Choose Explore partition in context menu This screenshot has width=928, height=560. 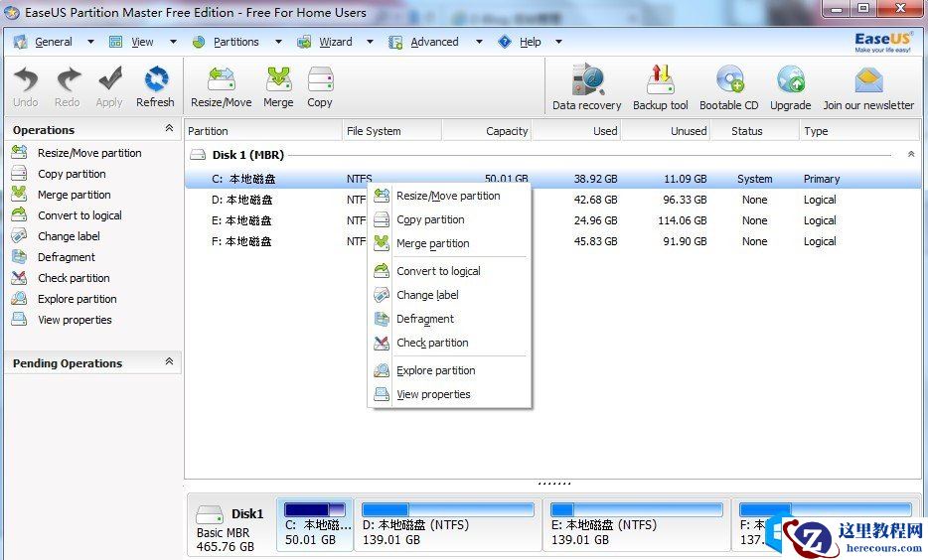tap(449, 370)
